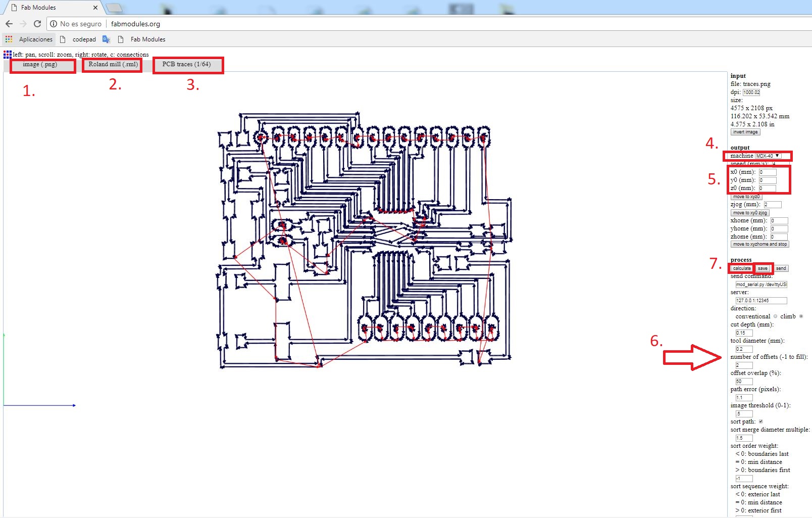812x518 pixels.
Task: Click the server address field
Action: (x=762, y=301)
